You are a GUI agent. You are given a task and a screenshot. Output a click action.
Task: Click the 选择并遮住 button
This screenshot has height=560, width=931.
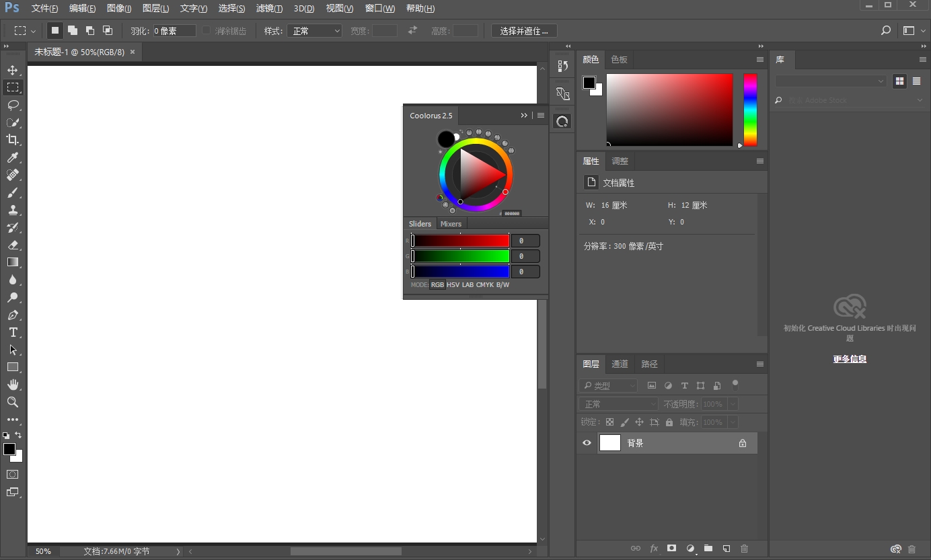pyautogui.click(x=523, y=30)
